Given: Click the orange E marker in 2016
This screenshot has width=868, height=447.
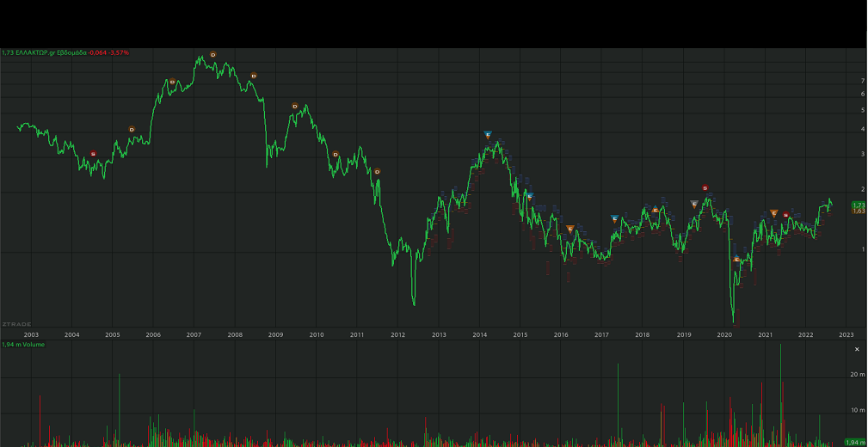Looking at the screenshot, I should click(x=570, y=229).
